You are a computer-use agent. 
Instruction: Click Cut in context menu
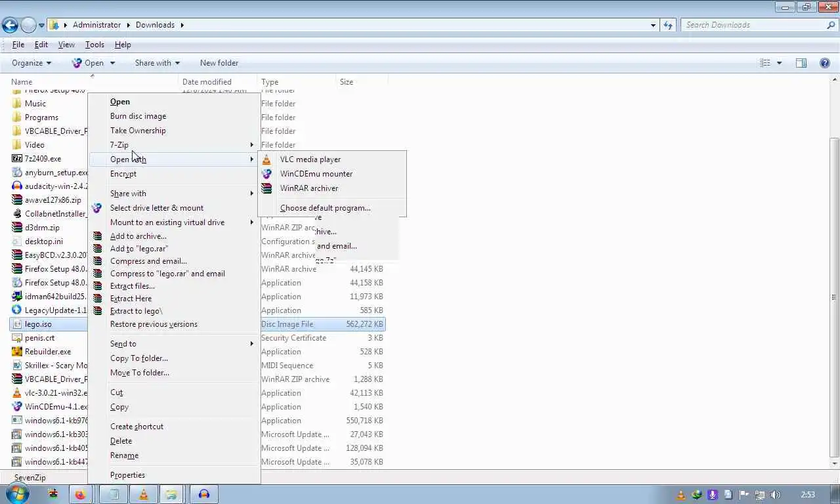pos(117,392)
